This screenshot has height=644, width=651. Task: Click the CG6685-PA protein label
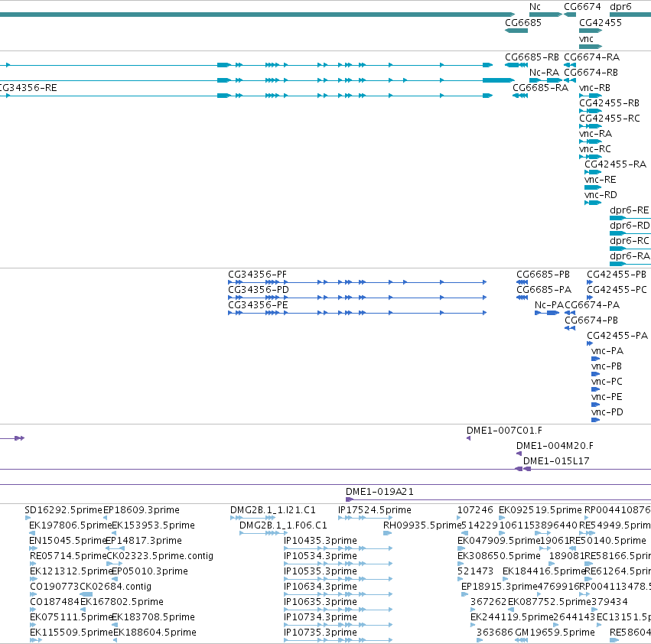(x=544, y=289)
